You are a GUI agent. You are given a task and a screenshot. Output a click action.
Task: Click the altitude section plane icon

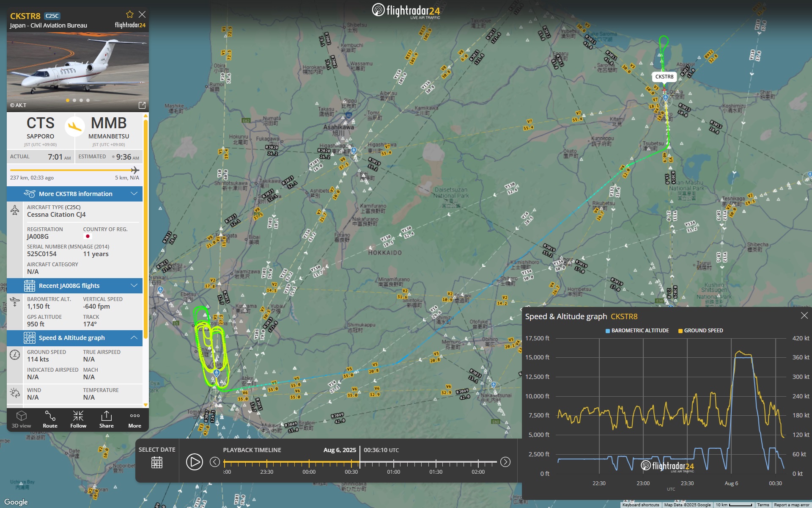click(x=15, y=302)
